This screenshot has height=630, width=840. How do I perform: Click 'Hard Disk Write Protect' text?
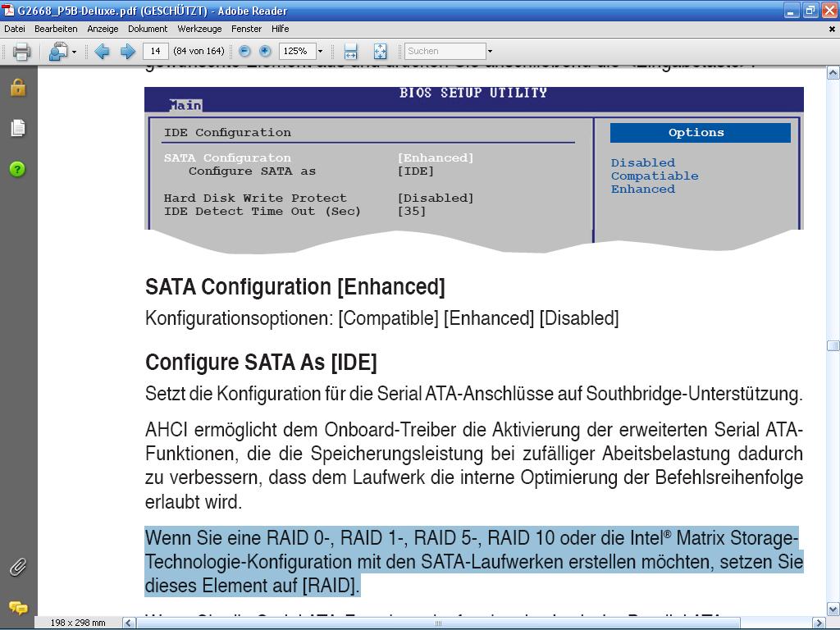[x=255, y=198]
